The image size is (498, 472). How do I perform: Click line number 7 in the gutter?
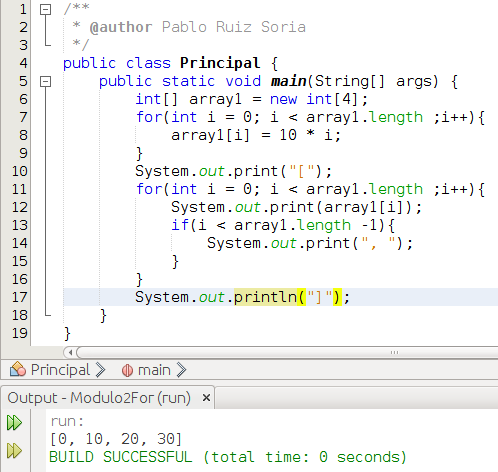point(23,117)
